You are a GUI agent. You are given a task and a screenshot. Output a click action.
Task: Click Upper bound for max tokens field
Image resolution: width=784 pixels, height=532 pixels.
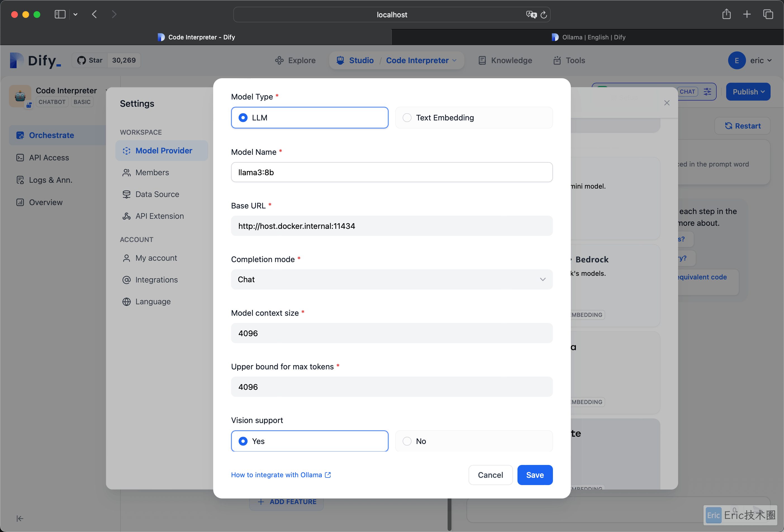[392, 387]
